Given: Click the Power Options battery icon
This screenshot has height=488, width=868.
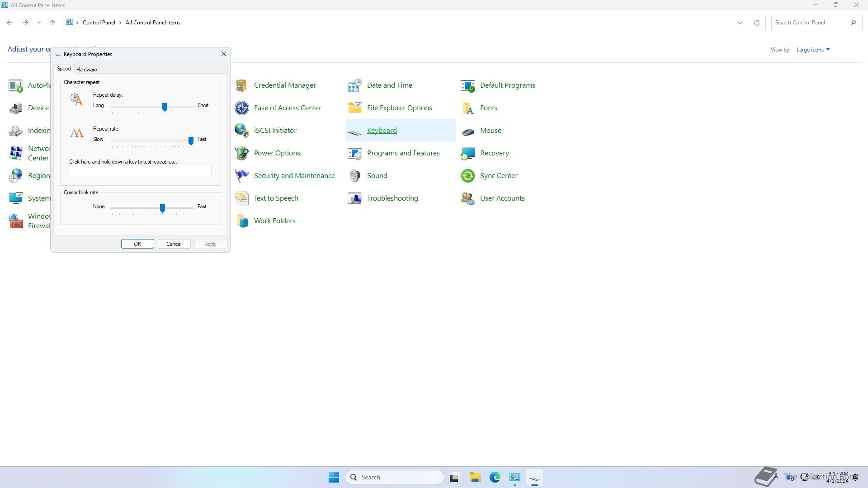Looking at the screenshot, I should 241,153.
